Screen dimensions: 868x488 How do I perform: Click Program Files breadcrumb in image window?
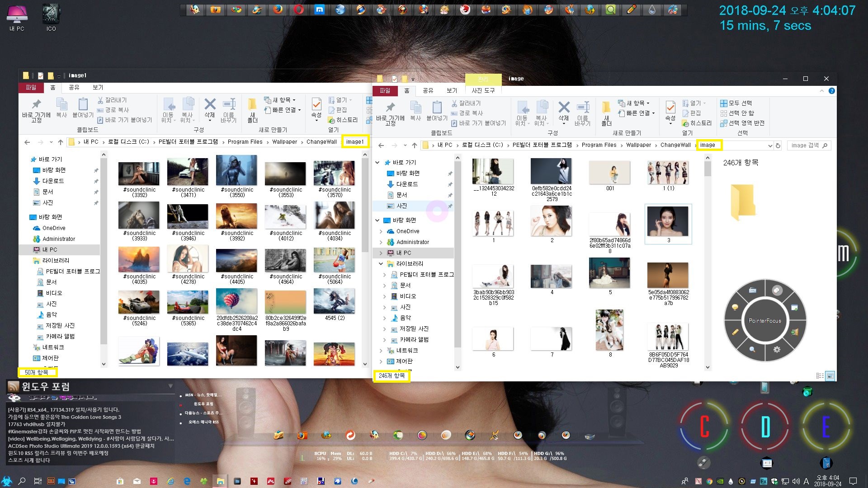point(599,145)
